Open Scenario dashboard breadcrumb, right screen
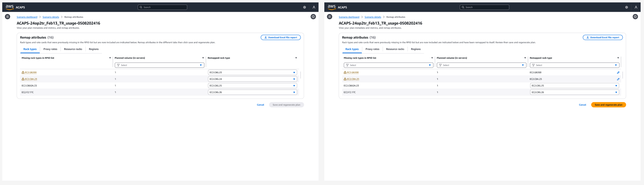The image size is (644, 185). pyautogui.click(x=349, y=17)
